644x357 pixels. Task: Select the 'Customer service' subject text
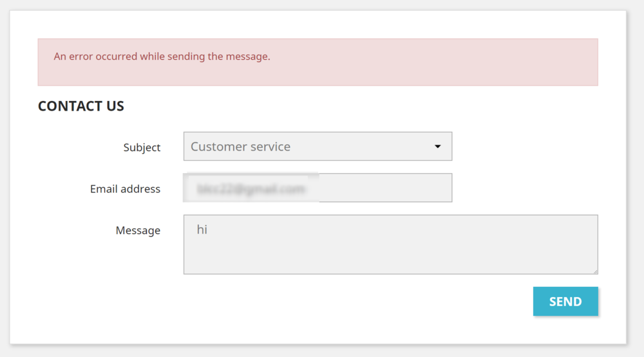(x=240, y=147)
